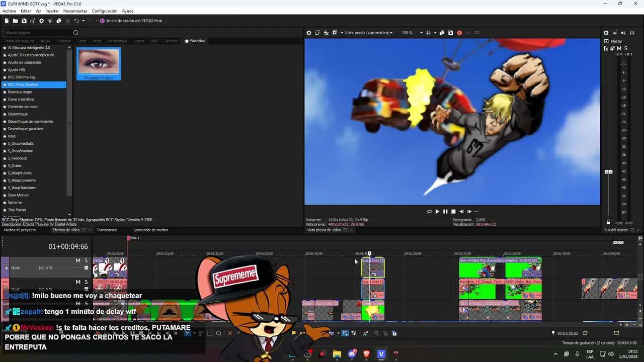The image size is (644, 362).
Task: Toggle the Master fader lock icon
Action: pyautogui.click(x=608, y=223)
